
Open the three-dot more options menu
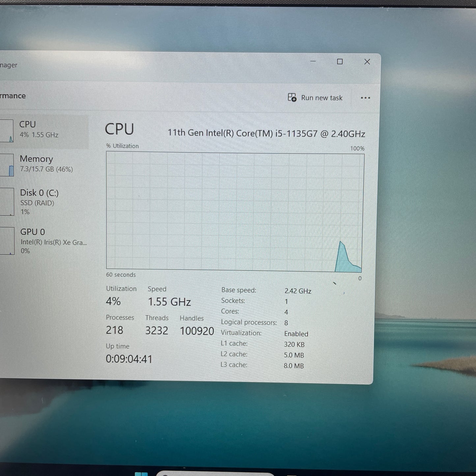point(365,98)
